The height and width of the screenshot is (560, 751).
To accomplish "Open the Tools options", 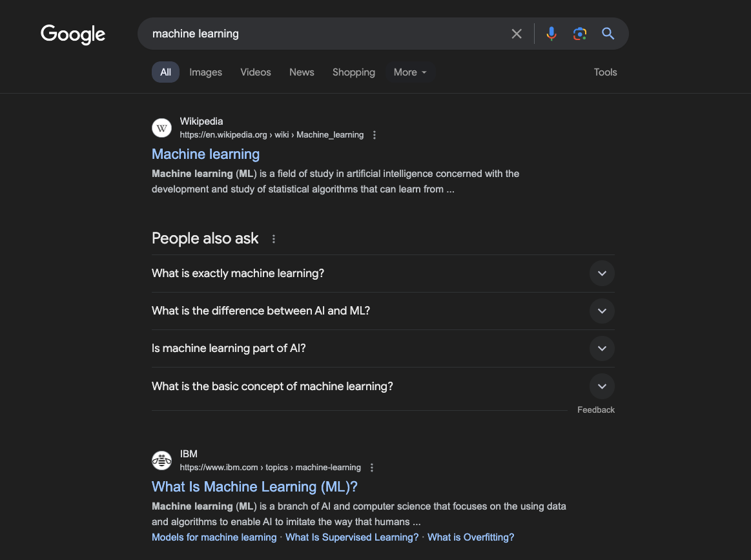I will click(606, 72).
